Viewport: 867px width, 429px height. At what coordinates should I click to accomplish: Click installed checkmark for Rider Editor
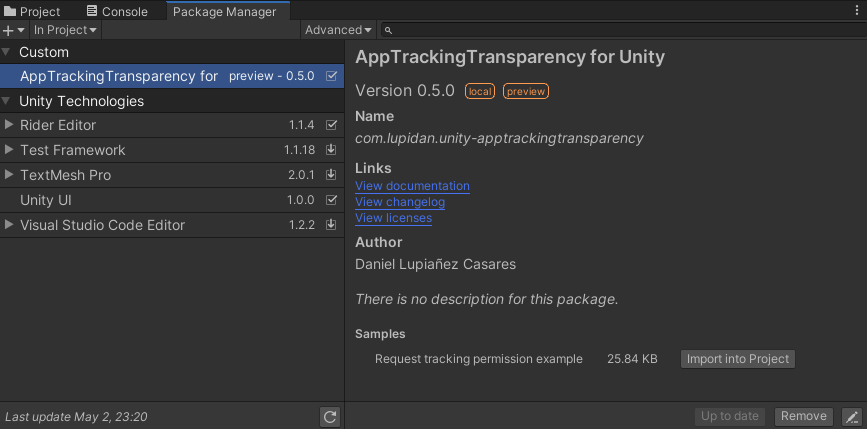pyautogui.click(x=331, y=125)
